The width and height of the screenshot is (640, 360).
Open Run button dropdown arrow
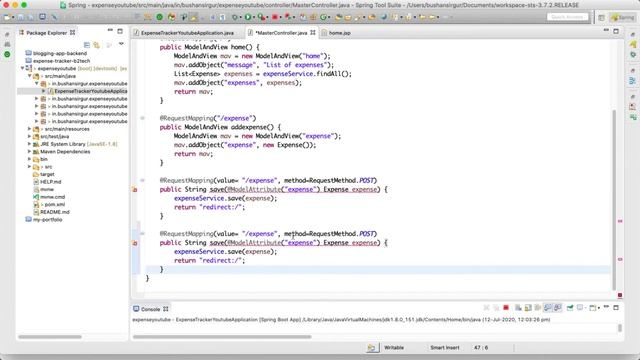point(254,18)
